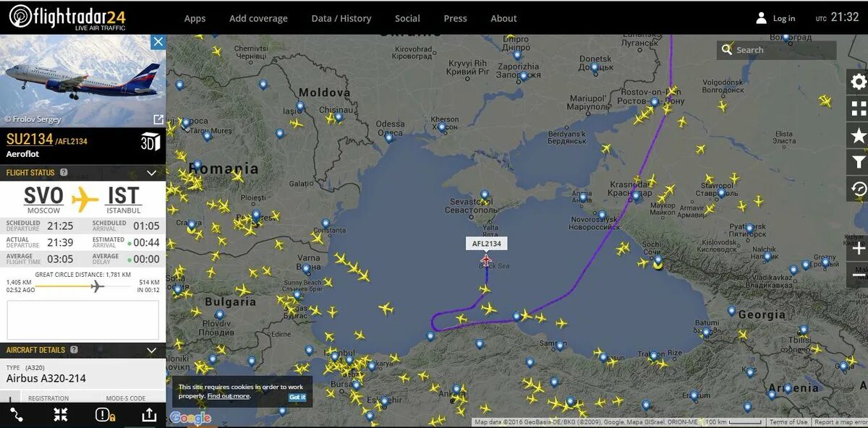
Task: Click the AFL2134 map label
Action: (x=486, y=244)
